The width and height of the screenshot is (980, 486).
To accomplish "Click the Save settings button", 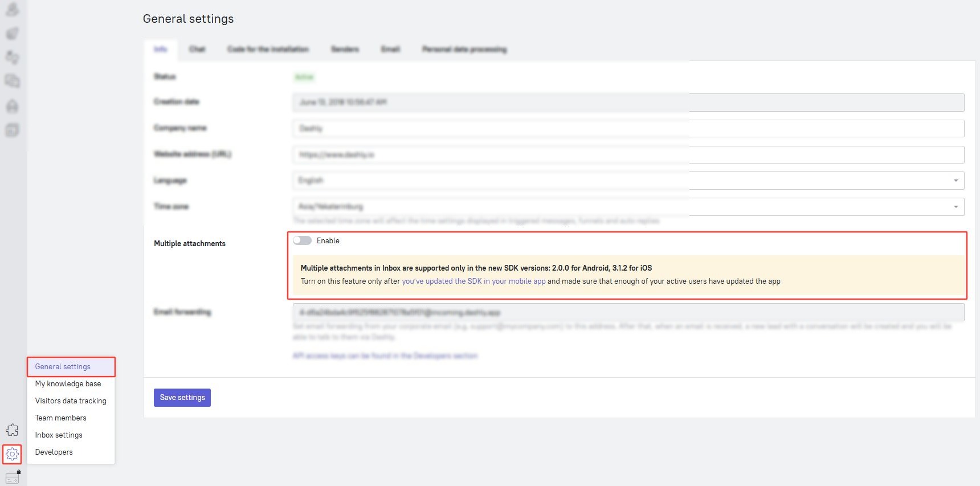I will (x=182, y=398).
